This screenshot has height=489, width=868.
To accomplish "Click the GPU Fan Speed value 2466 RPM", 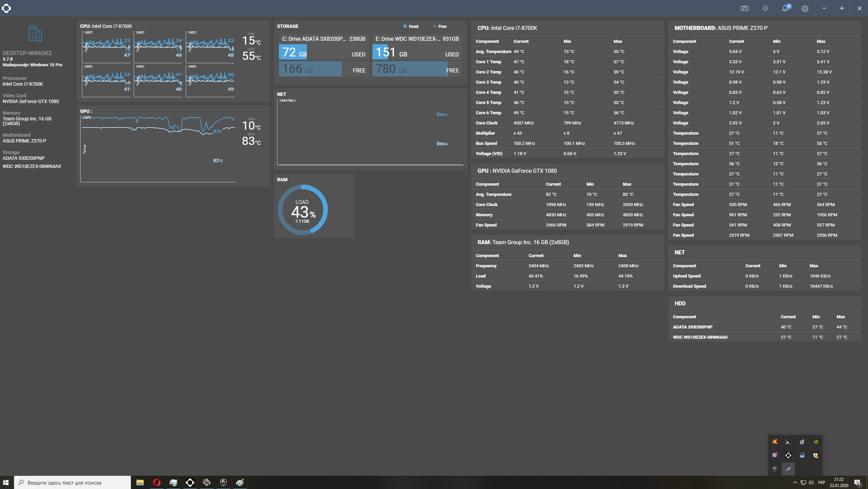I will [556, 225].
